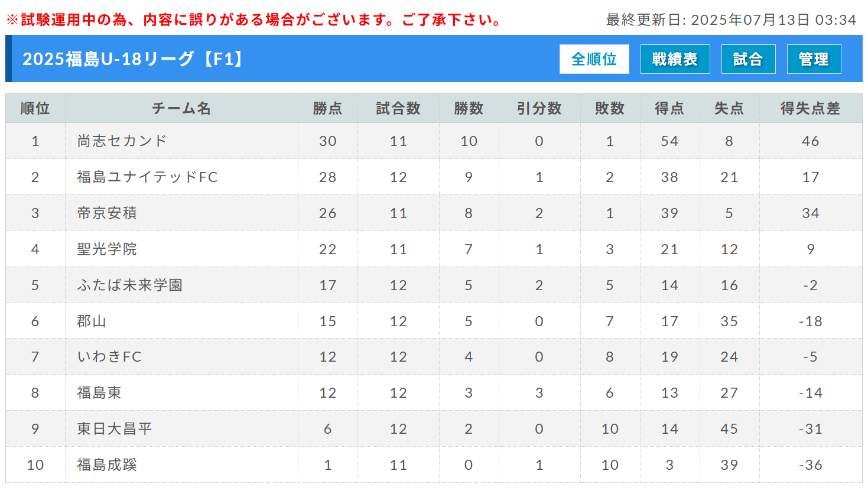The height and width of the screenshot is (497, 868).
Task: Open the 全順位 tab
Action: point(594,59)
